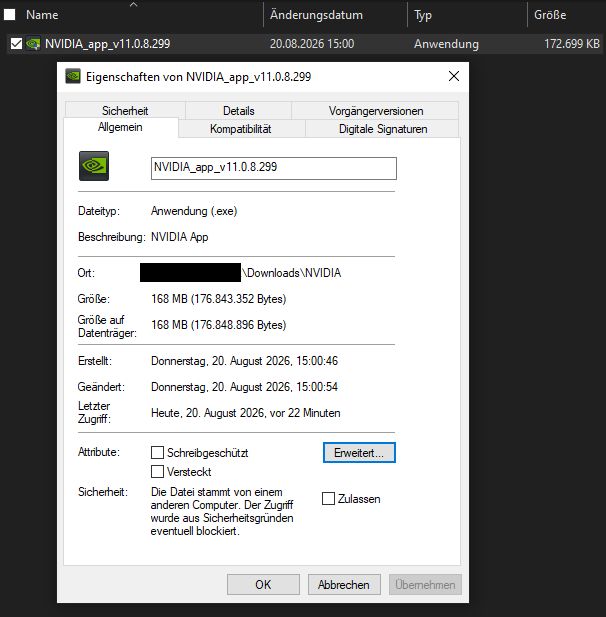Click the dialog title Eigenschaften von NVIDIA_app_v11.0.8.299
Viewport: 606px width, 617px height.
pyautogui.click(x=198, y=76)
